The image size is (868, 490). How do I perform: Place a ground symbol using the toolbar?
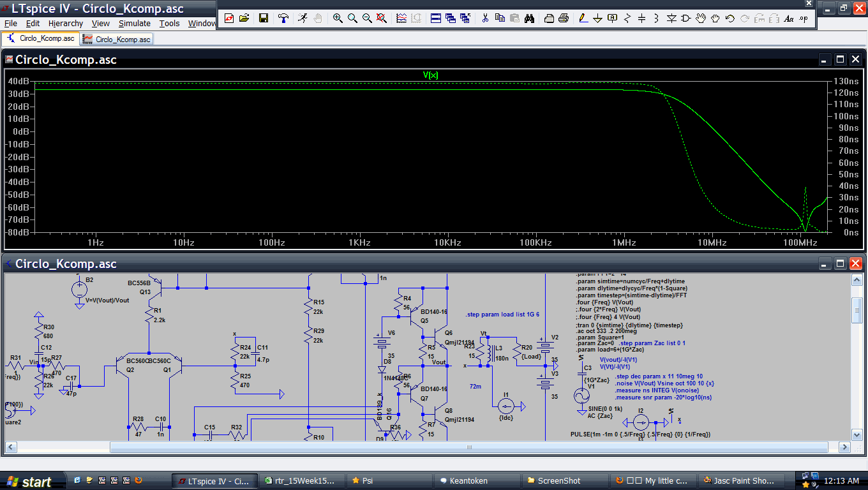pyautogui.click(x=598, y=19)
